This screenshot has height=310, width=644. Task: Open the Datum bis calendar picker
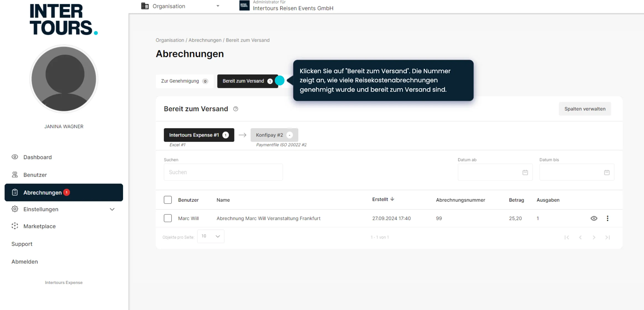607,172
